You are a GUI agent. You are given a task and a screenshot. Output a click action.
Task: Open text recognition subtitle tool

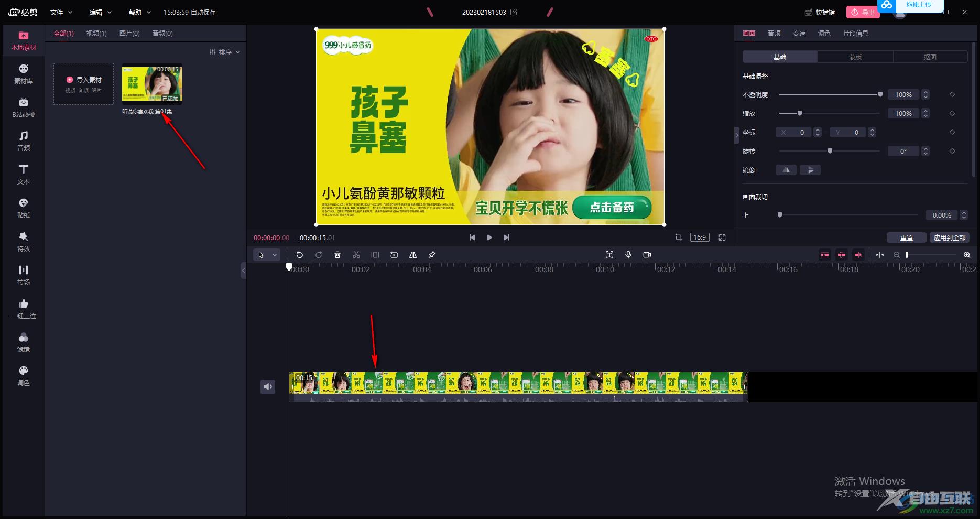[609, 255]
